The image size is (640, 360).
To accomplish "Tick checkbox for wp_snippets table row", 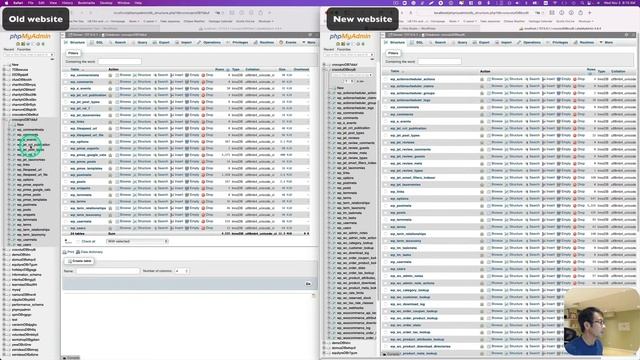I will 66,188.
